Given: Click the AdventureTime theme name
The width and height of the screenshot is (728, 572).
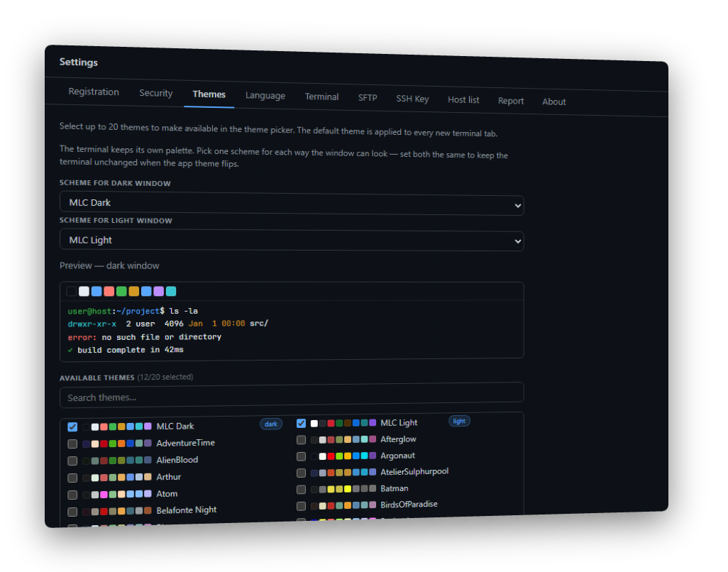Looking at the screenshot, I should [x=186, y=443].
